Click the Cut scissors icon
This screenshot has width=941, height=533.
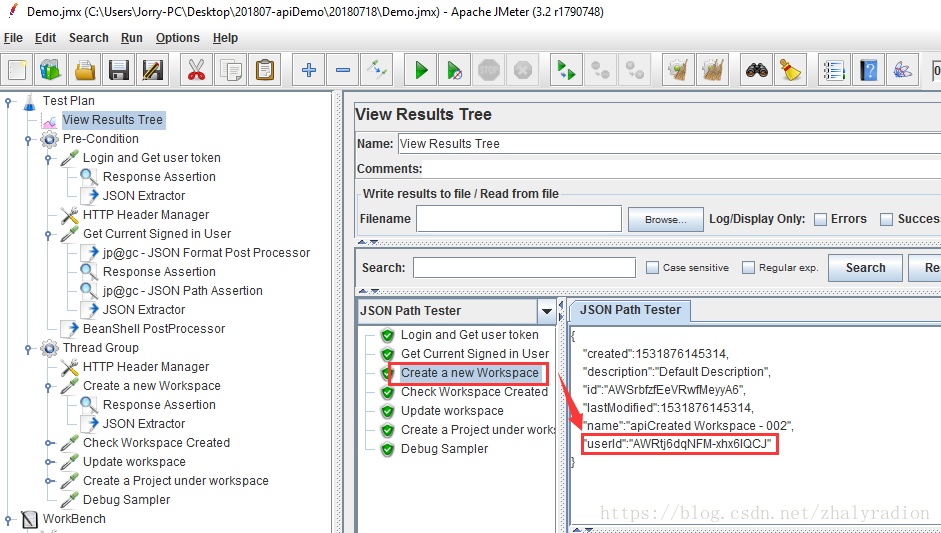point(196,70)
